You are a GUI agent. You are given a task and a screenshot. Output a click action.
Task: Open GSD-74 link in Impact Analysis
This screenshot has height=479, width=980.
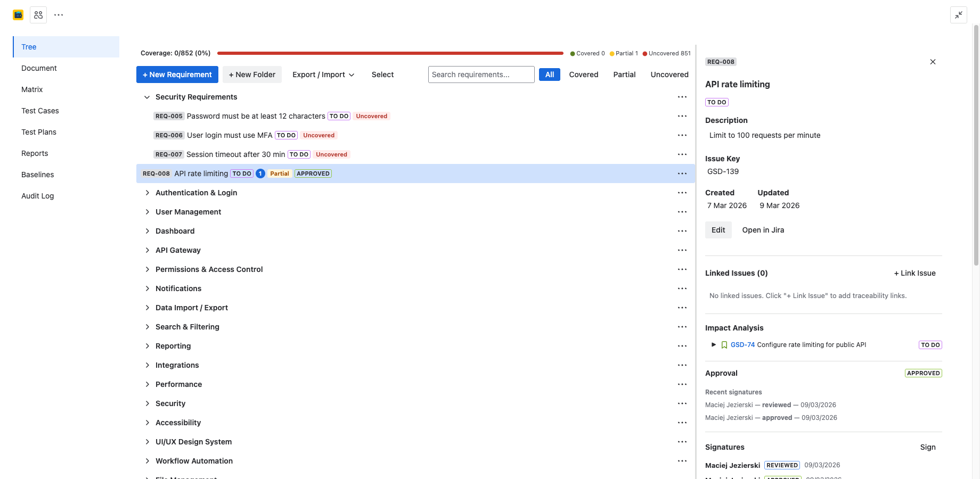742,344
